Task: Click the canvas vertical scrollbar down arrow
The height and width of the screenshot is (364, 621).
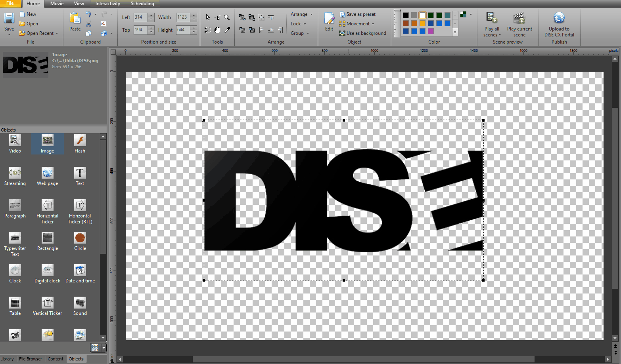Action: 615,338
